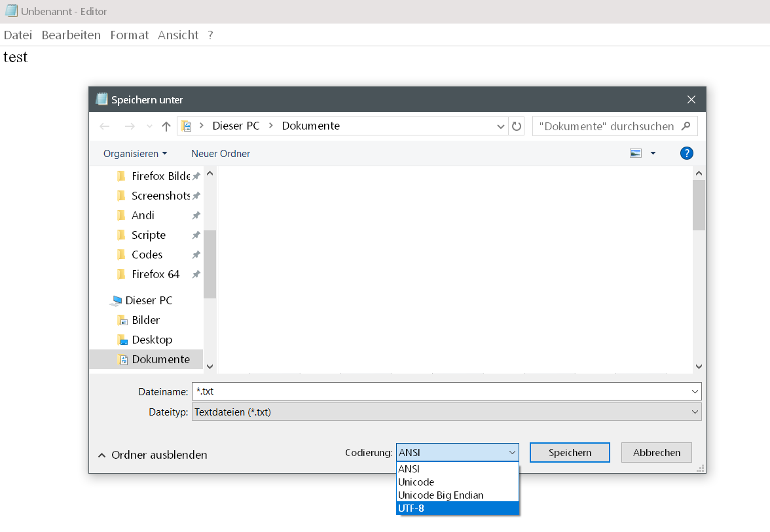Click the Abbrechen button
Image resolution: width=770 pixels, height=532 pixels.
pyautogui.click(x=656, y=452)
